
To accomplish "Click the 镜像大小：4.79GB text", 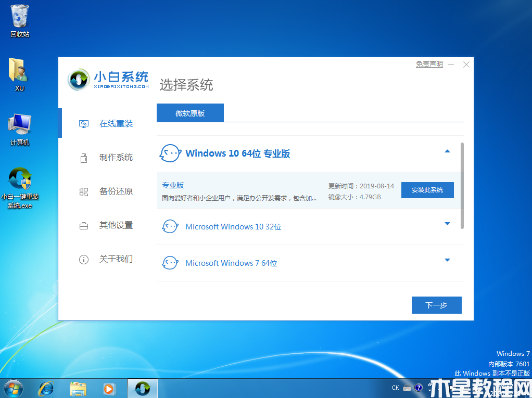I will pyautogui.click(x=354, y=197).
